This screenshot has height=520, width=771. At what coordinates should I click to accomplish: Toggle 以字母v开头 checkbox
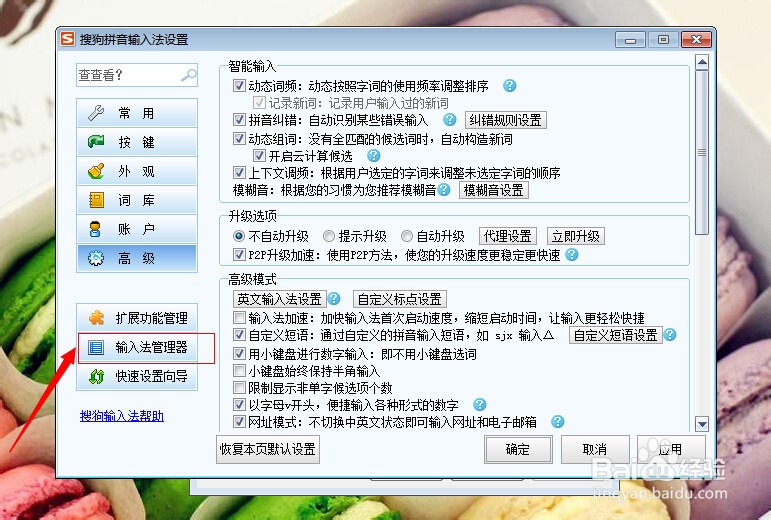coord(239,404)
